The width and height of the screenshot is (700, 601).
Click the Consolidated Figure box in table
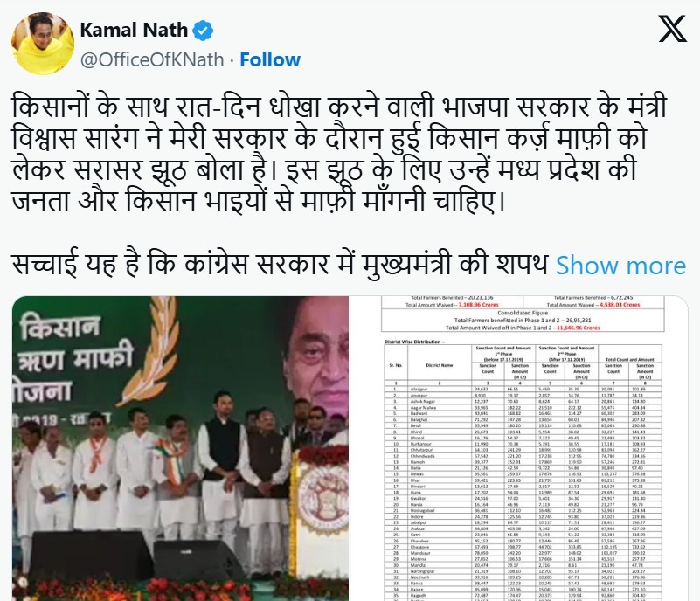pos(523,320)
